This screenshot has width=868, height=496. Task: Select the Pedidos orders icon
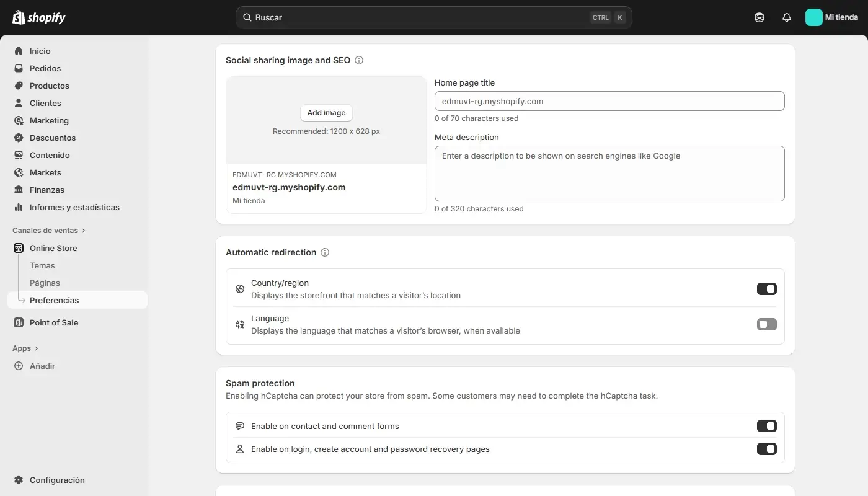(19, 68)
